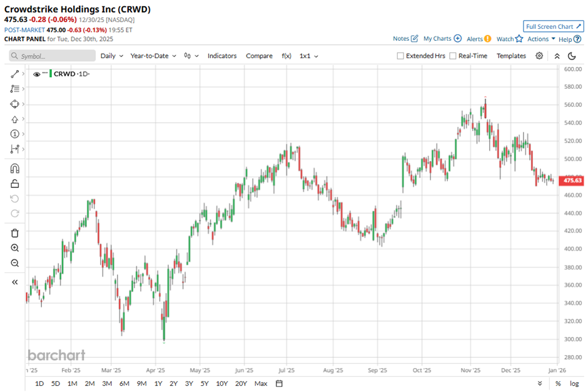Open the Indicators menu
This screenshot has height=392, width=588.
coord(222,56)
